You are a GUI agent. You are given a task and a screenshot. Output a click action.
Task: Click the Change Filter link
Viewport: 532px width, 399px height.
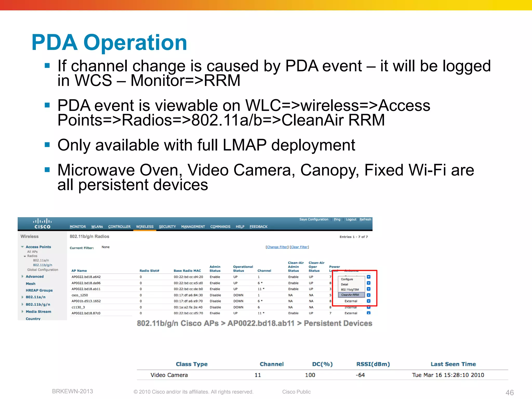pos(277,247)
